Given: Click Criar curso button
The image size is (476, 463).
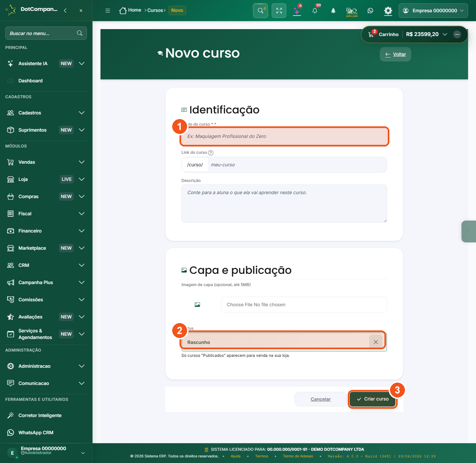Looking at the screenshot, I should [x=373, y=399].
